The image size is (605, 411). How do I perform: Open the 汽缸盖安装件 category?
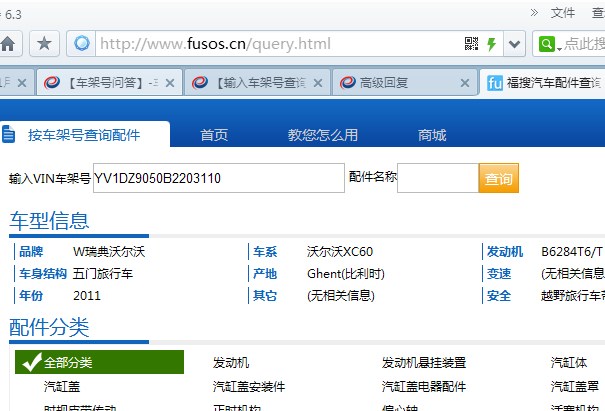249,386
